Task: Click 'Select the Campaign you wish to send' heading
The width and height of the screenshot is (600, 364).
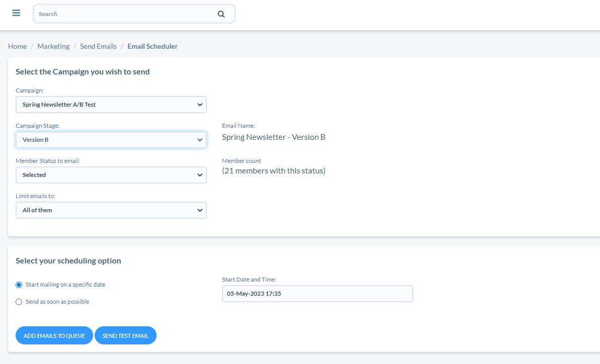Action: click(83, 71)
